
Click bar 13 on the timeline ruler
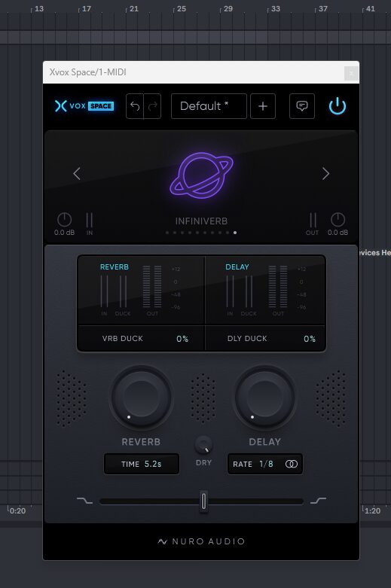38,8
